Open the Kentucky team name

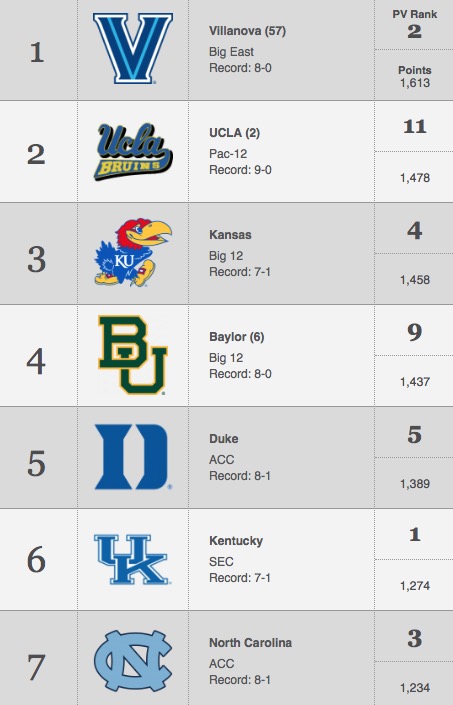[x=236, y=541]
